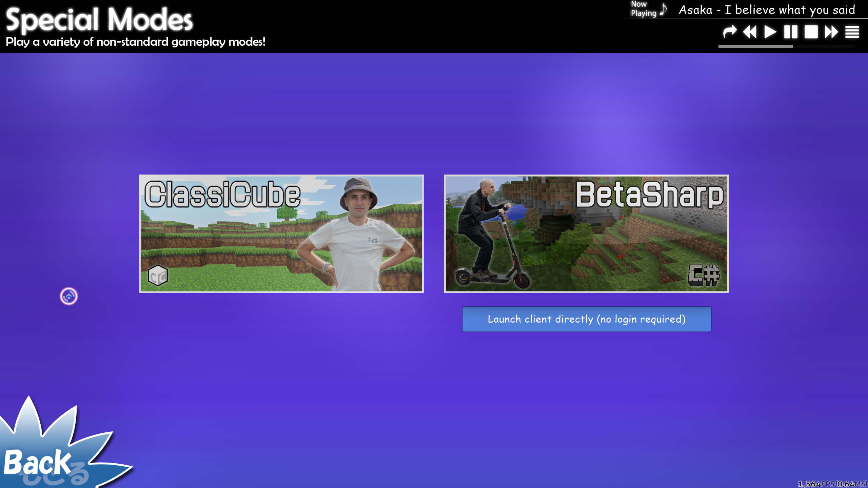This screenshot has height=488, width=868.
Task: Click the Now Playing music note icon
Action: point(663,9)
